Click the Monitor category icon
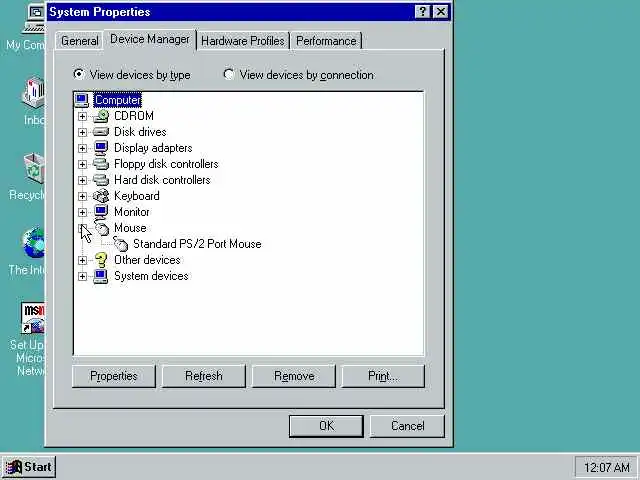 [x=101, y=212]
